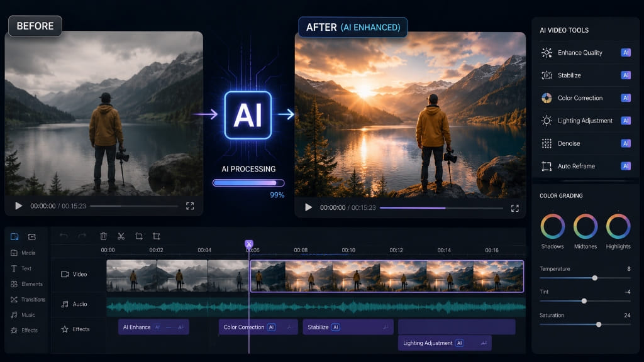Click the AI badge on Color Correction clip
Viewport: 644px width, 362px height.
(271, 327)
